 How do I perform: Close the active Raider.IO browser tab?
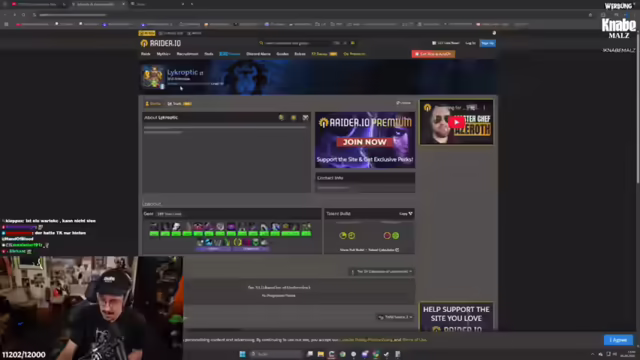tap(123, 4)
